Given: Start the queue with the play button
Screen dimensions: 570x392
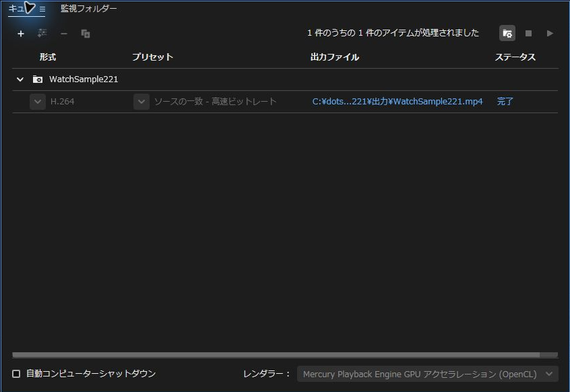Looking at the screenshot, I should (550, 34).
